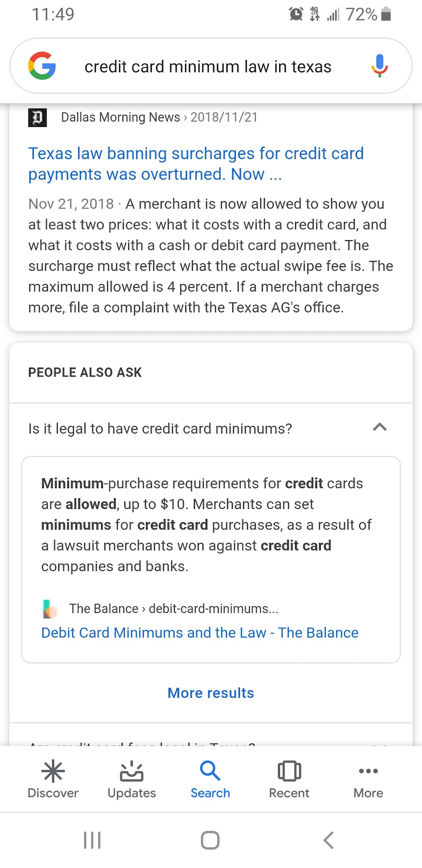Viewport: 422px width, 868px height.
Task: Open 'Debit Card Minimums and the Law' link
Action: coord(200,632)
